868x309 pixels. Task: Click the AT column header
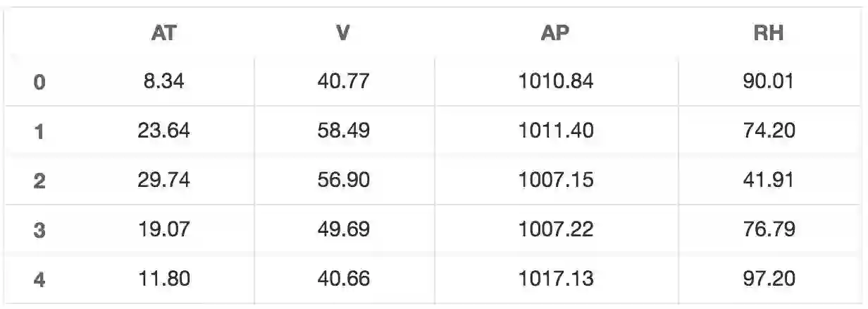(x=163, y=34)
